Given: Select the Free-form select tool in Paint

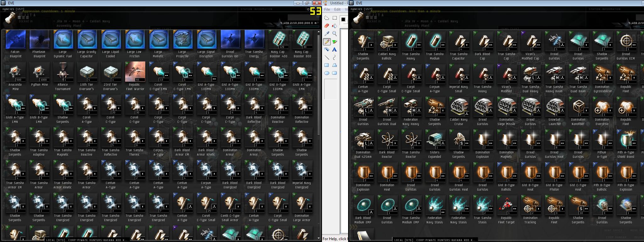Looking at the screenshot, I should coord(327,18).
